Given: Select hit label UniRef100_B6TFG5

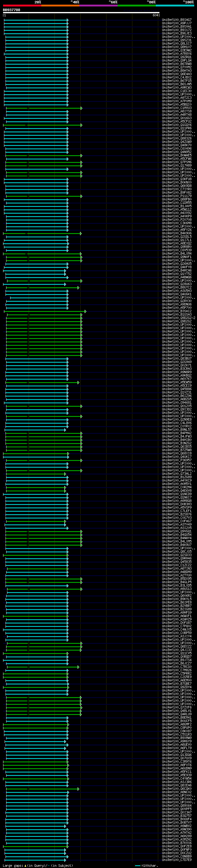Looking at the screenshot, I should tap(177, 81).
